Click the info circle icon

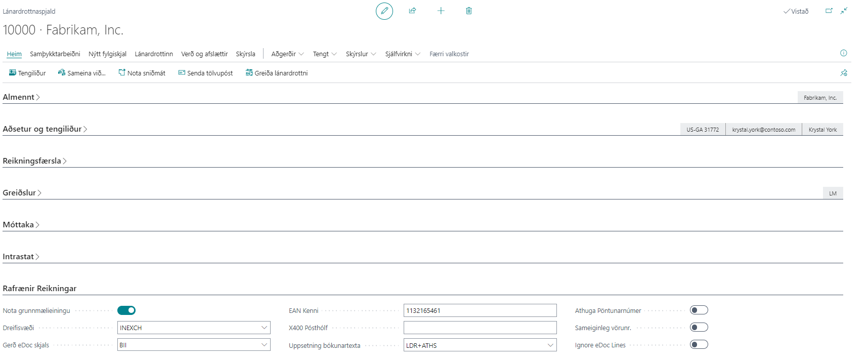click(843, 53)
